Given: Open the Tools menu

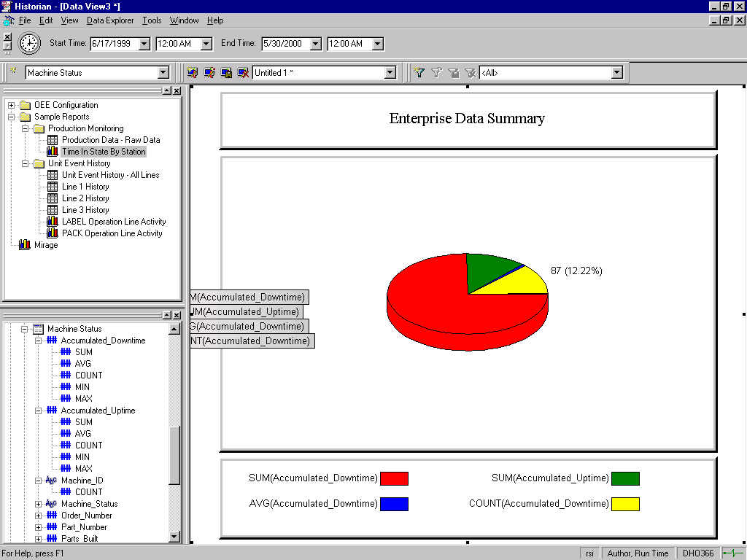Looking at the screenshot, I should [x=152, y=20].
